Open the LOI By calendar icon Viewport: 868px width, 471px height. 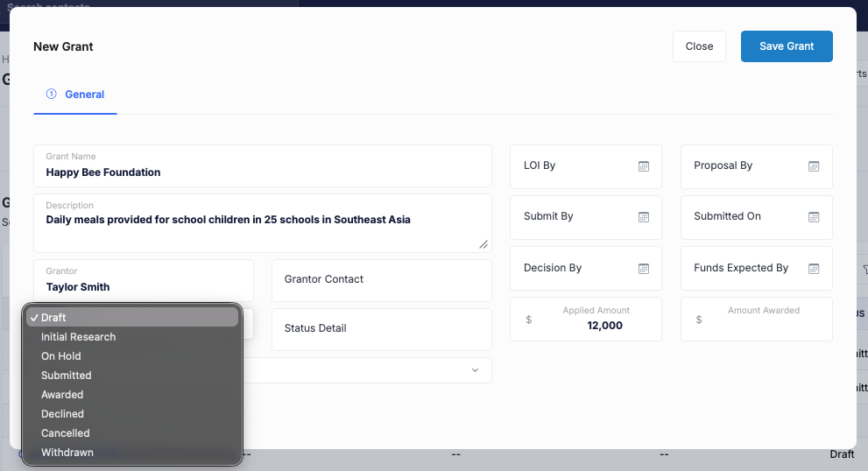click(643, 166)
